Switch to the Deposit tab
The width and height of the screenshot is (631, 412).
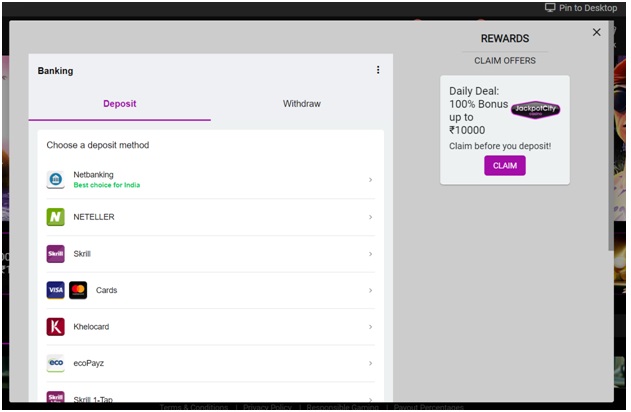(x=120, y=104)
